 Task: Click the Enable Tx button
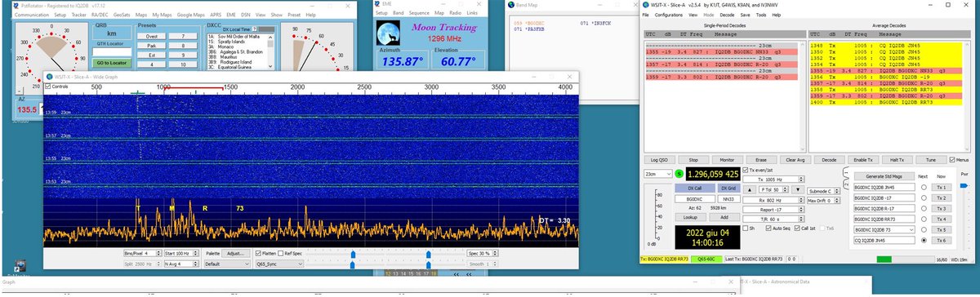coord(863,160)
